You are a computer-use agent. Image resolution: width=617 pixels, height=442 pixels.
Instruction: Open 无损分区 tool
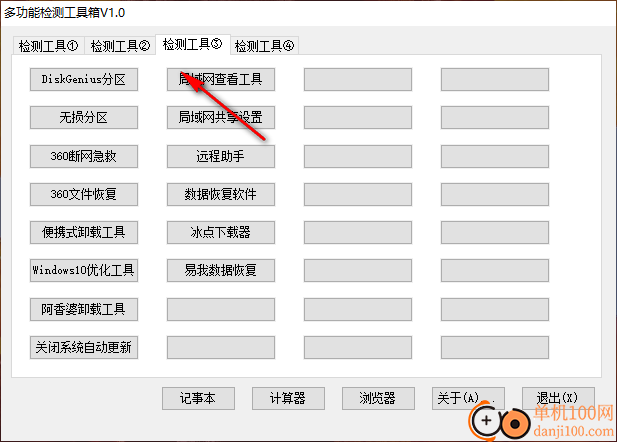click(84, 117)
